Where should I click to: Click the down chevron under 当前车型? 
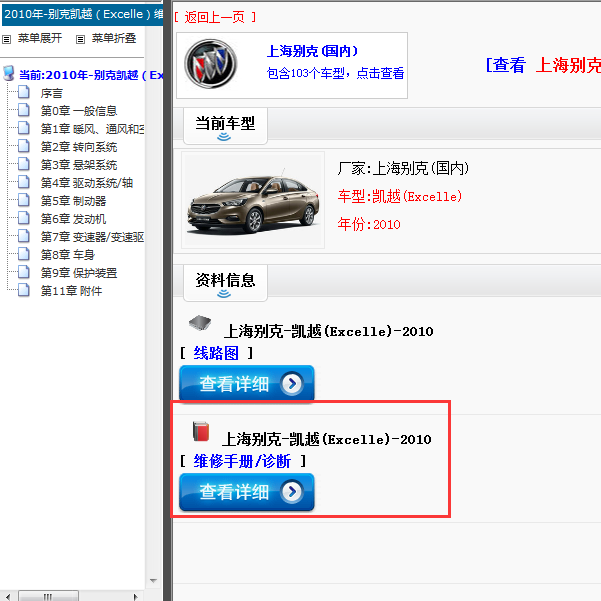(224, 137)
